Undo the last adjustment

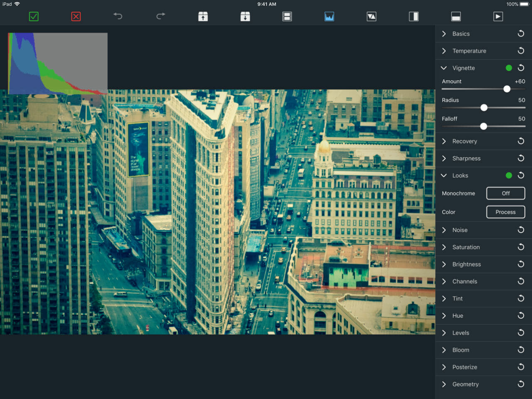click(x=118, y=16)
